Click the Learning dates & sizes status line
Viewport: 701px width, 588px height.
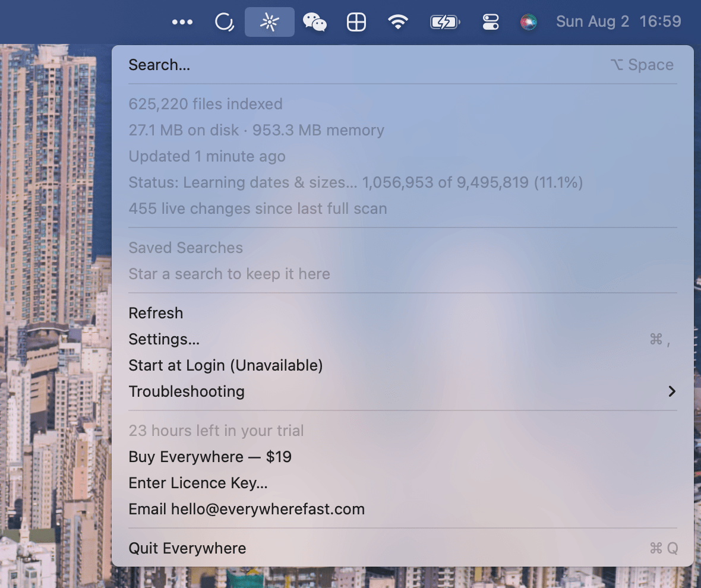(355, 182)
